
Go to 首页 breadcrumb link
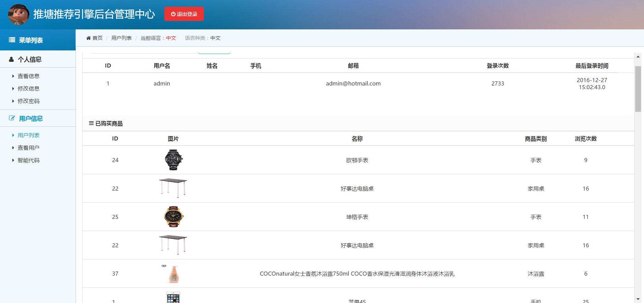click(x=97, y=38)
